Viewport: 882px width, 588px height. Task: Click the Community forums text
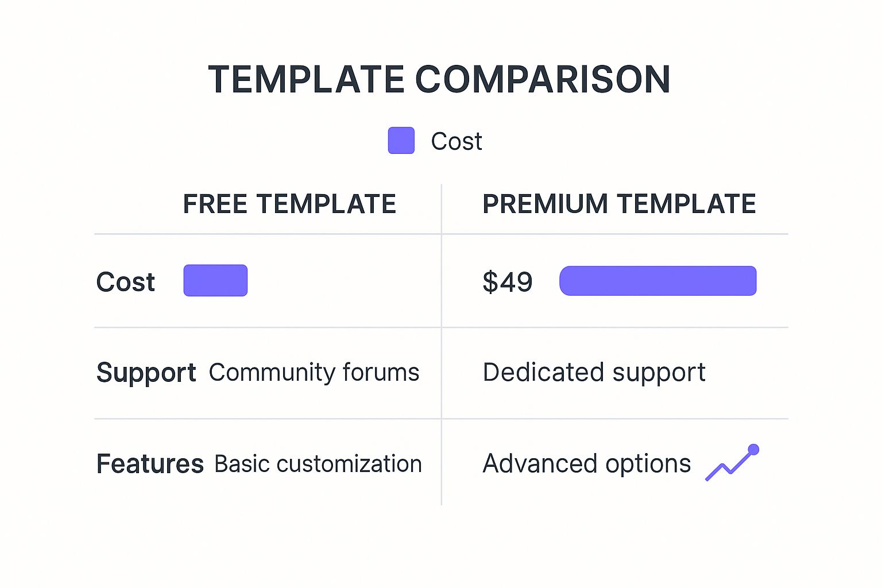[314, 372]
